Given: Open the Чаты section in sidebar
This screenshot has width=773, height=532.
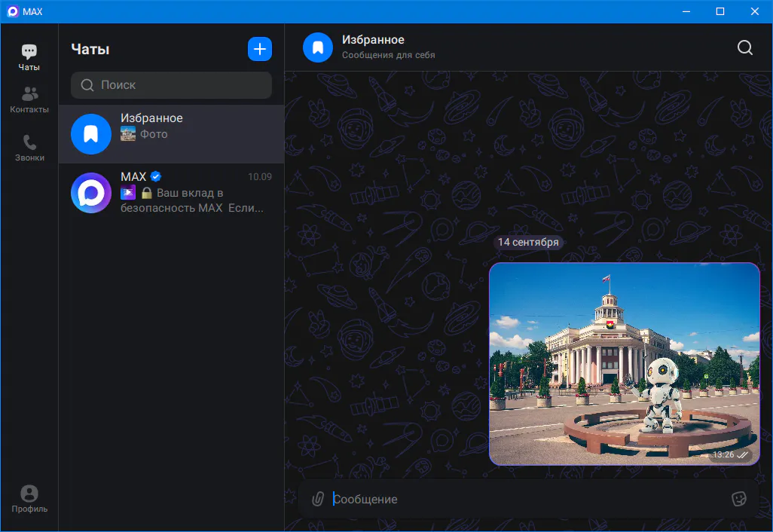Looking at the screenshot, I should click(x=29, y=57).
